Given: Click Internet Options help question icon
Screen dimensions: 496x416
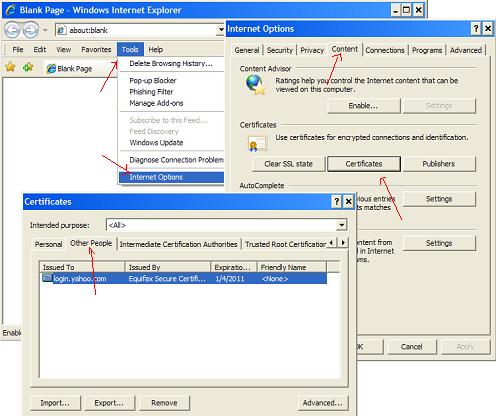Looking at the screenshot, I should point(476,29).
